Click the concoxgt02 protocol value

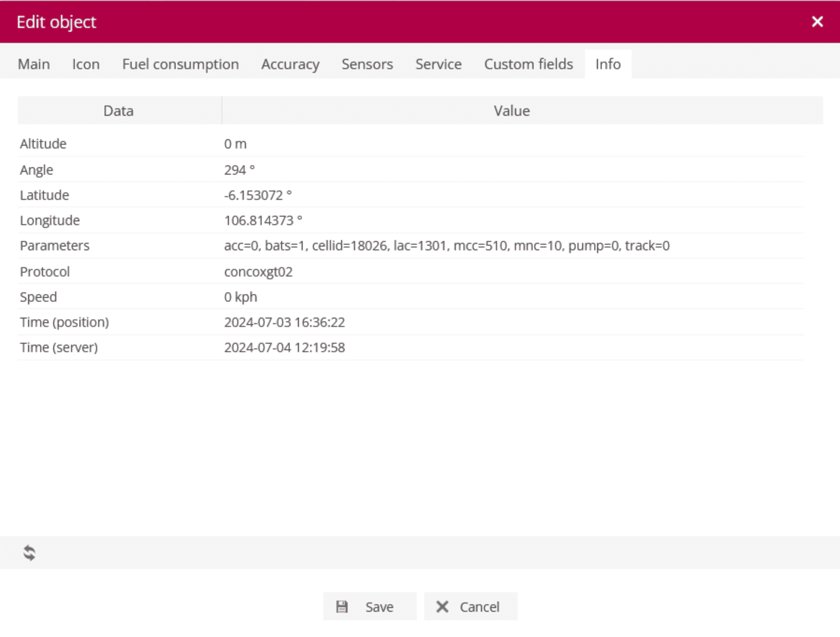click(x=258, y=272)
